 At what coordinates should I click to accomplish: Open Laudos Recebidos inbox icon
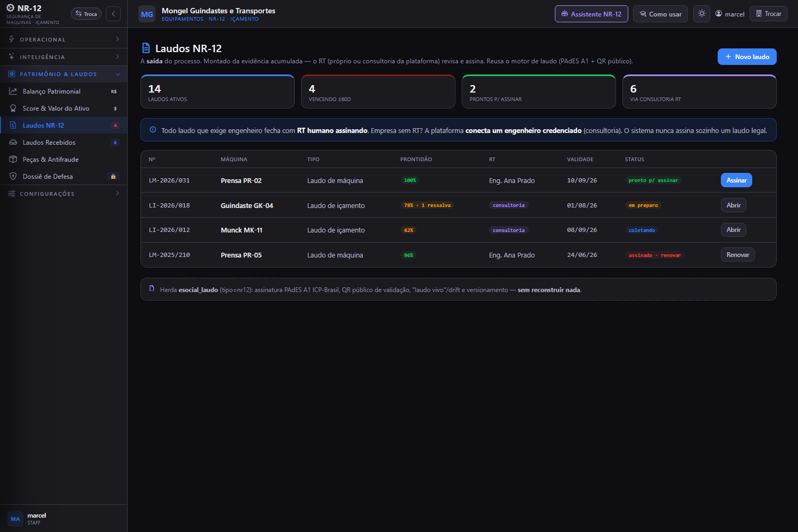tap(13, 143)
